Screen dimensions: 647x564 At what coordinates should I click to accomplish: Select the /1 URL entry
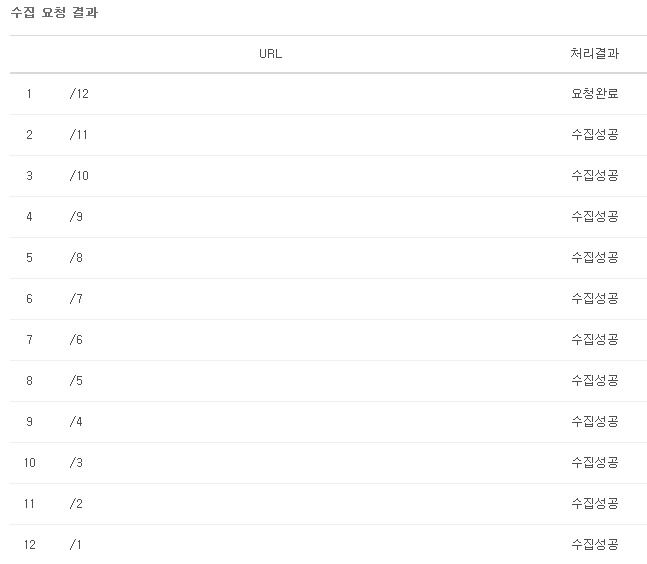pyautogui.click(x=76, y=545)
